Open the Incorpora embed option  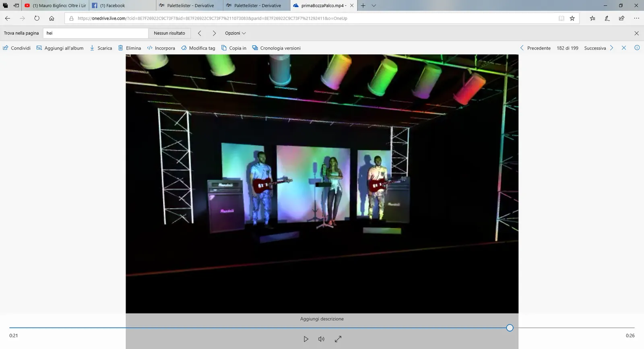161,48
